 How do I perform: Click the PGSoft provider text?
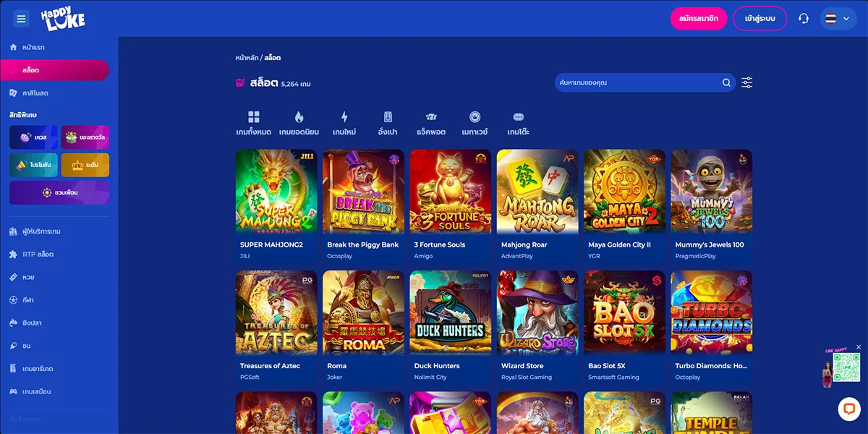coord(250,377)
